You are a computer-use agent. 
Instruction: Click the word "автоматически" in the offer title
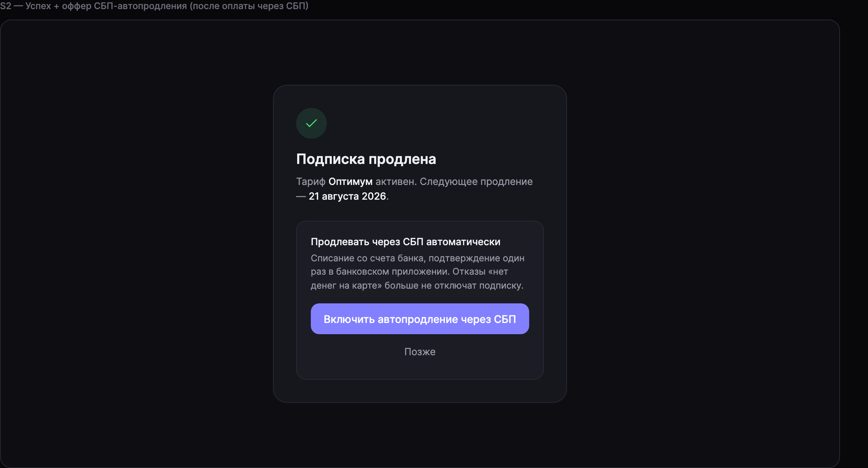coord(463,242)
